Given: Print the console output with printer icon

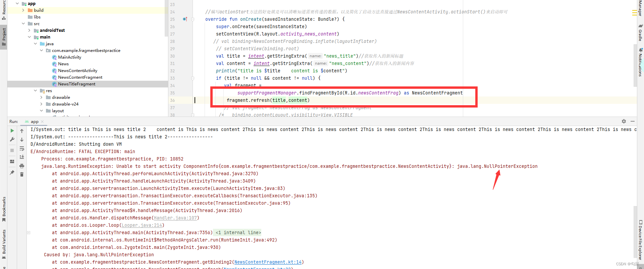Looking at the screenshot, I should click(22, 166).
